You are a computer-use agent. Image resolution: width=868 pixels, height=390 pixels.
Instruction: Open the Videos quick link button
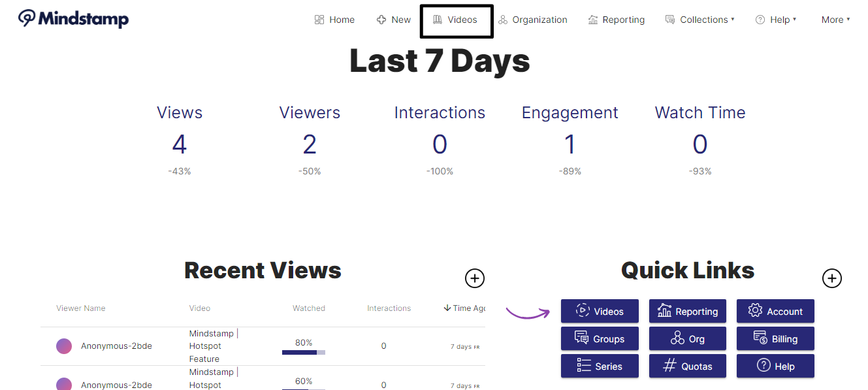coord(600,312)
